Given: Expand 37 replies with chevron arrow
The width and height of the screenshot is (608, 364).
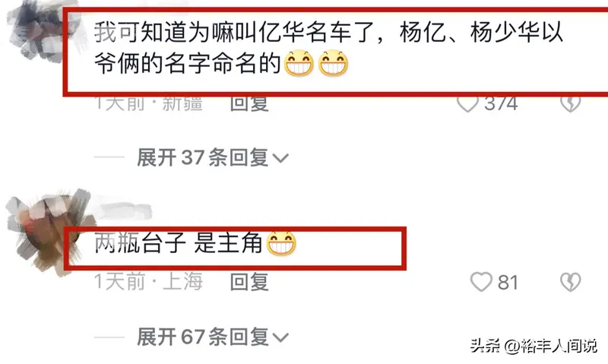Looking at the screenshot, I should tap(280, 158).
